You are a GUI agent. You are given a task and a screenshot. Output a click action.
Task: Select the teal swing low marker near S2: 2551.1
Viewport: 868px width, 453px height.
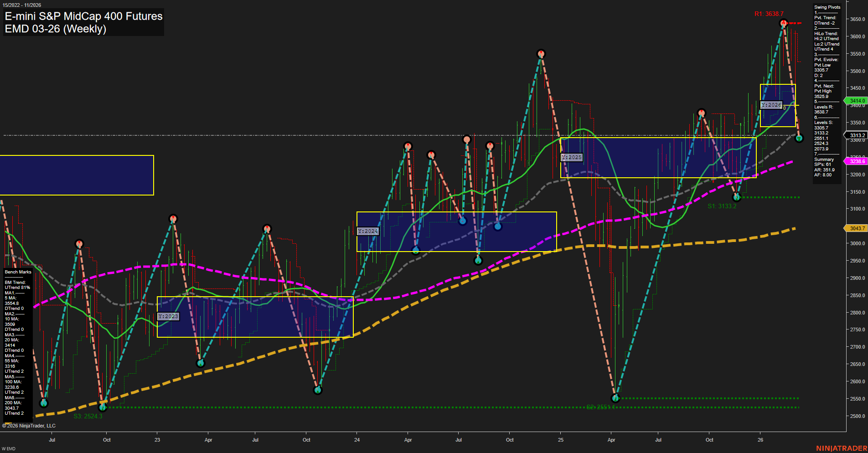click(615, 397)
